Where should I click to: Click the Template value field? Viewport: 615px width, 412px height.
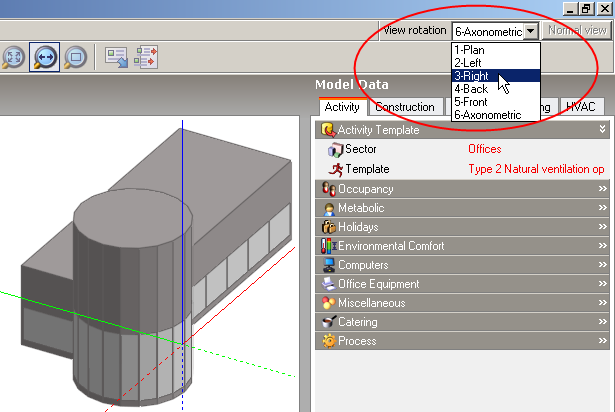(x=536, y=169)
